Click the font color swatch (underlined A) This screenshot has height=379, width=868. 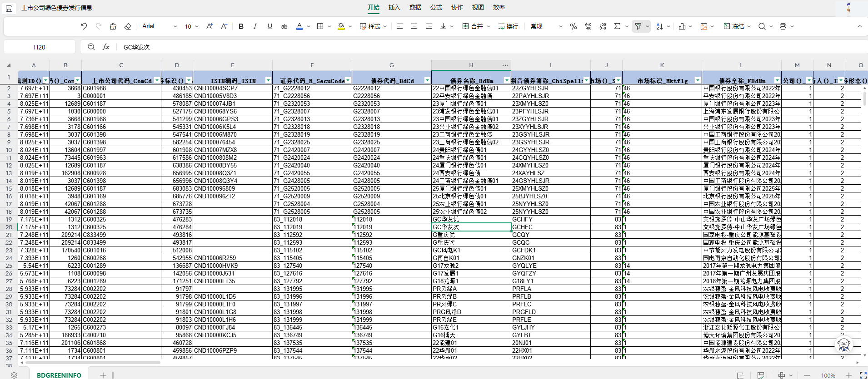click(x=299, y=26)
